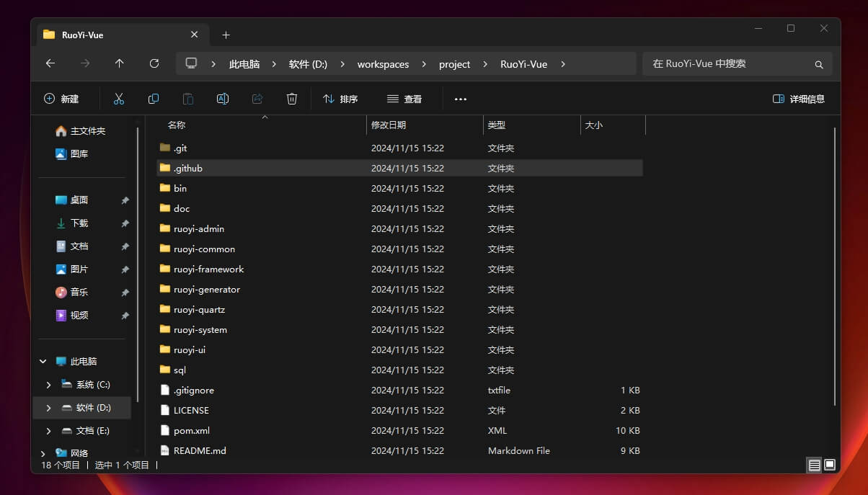Open 桌面 in sidebar
Image resolution: width=868 pixels, height=495 pixels.
pos(72,200)
